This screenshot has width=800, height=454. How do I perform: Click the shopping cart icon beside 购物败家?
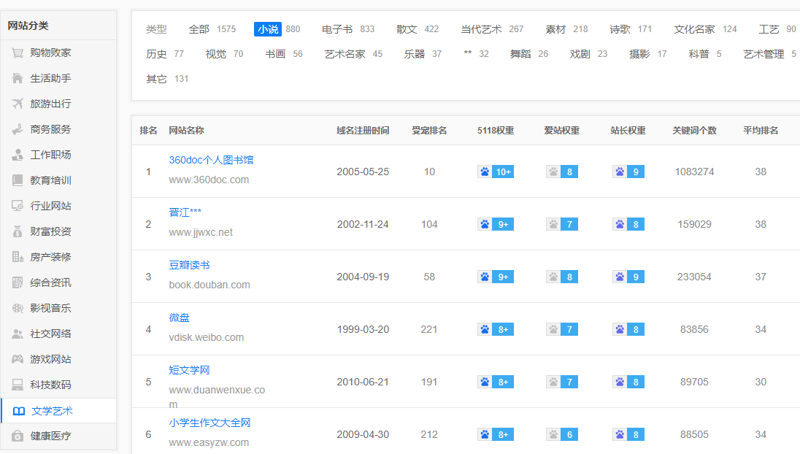(17, 53)
